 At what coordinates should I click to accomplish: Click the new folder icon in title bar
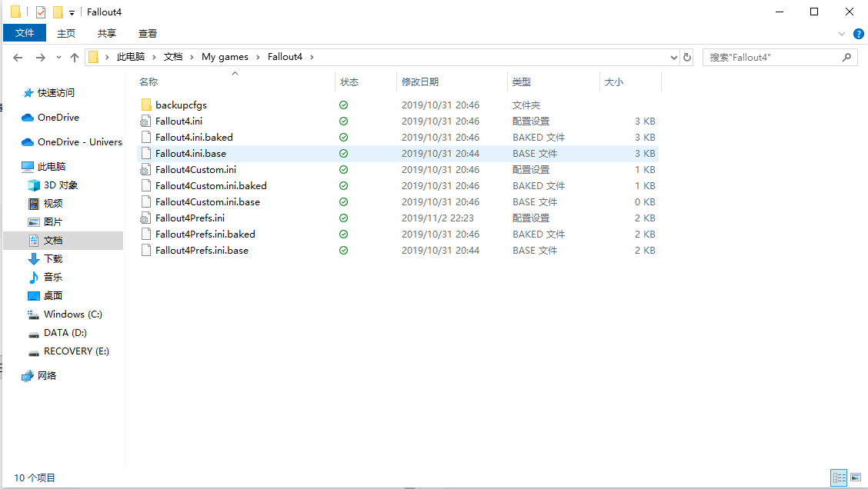coord(58,12)
